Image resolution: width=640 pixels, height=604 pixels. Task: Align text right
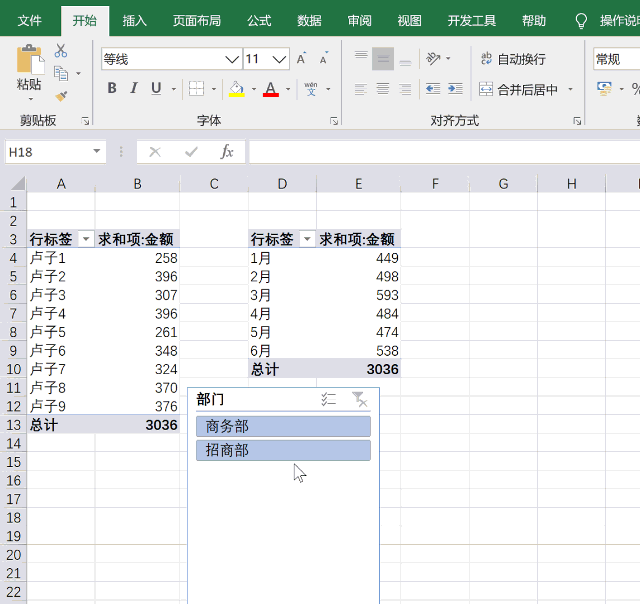tap(405, 89)
